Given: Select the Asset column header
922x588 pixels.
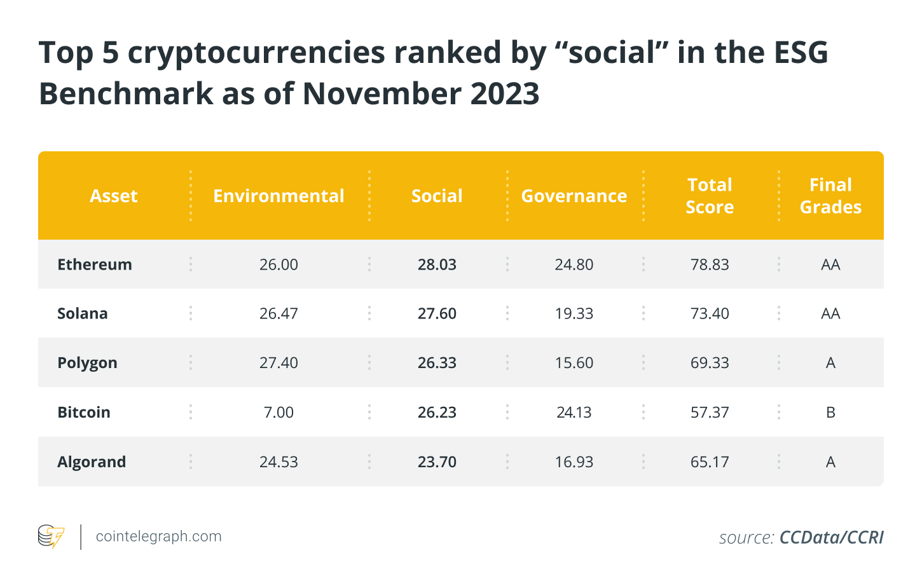Looking at the screenshot, I should click(114, 196).
